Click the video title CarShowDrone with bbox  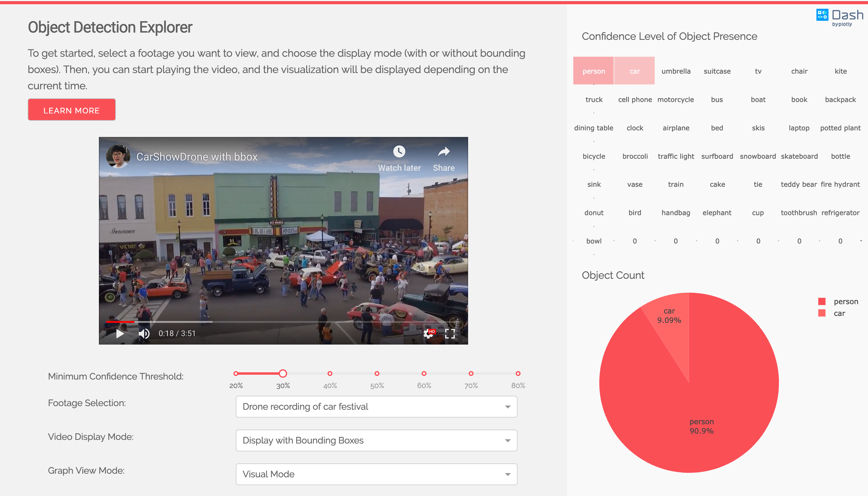pos(197,157)
